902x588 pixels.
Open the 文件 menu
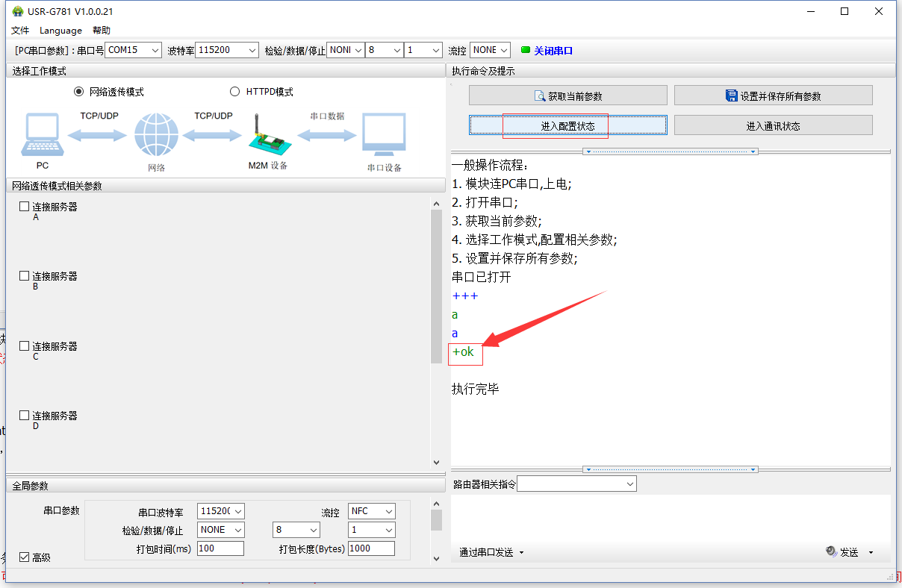pyautogui.click(x=20, y=31)
